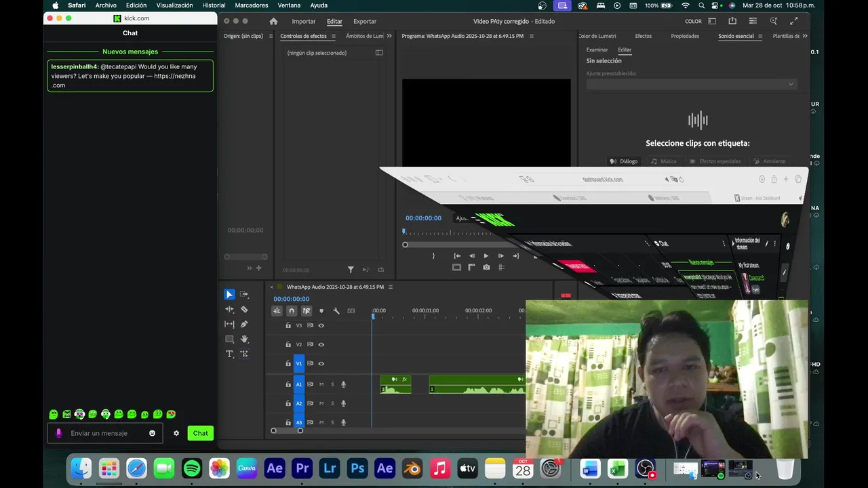
Task: Open the Marcadores menu in menu bar
Action: point(252,5)
